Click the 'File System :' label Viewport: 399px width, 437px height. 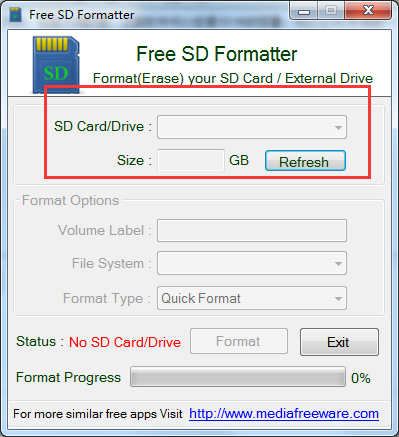pos(112,263)
